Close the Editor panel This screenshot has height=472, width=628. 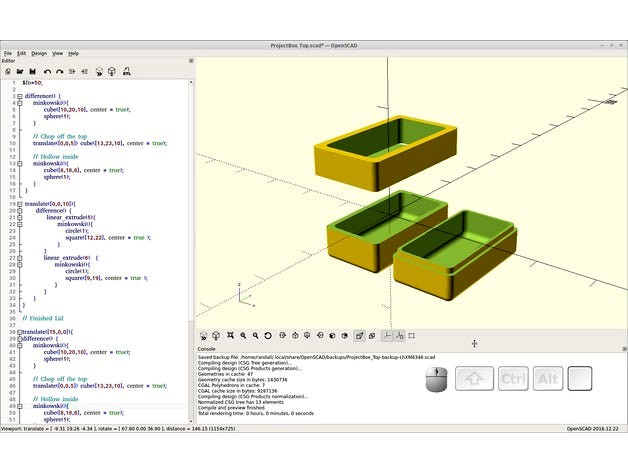(191, 61)
